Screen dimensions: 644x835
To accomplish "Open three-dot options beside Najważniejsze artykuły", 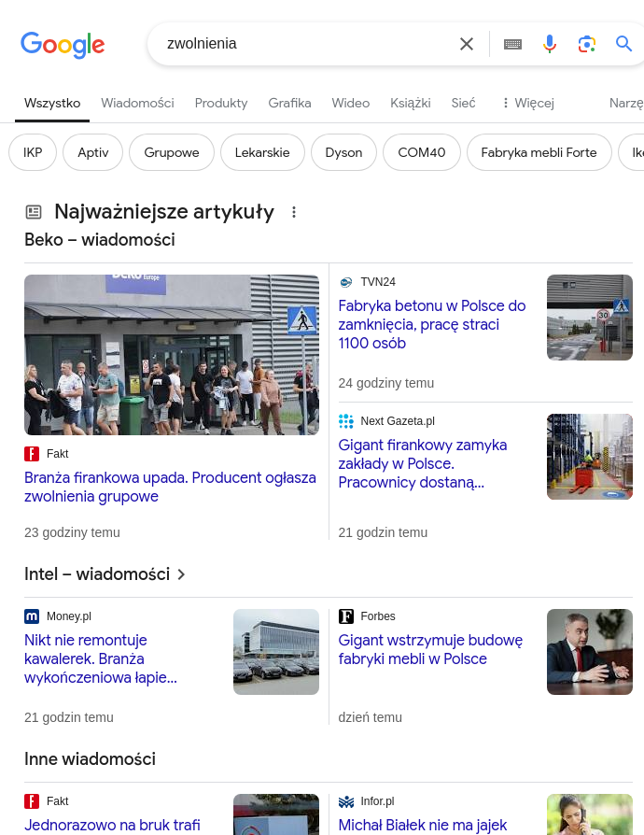I will (x=294, y=212).
